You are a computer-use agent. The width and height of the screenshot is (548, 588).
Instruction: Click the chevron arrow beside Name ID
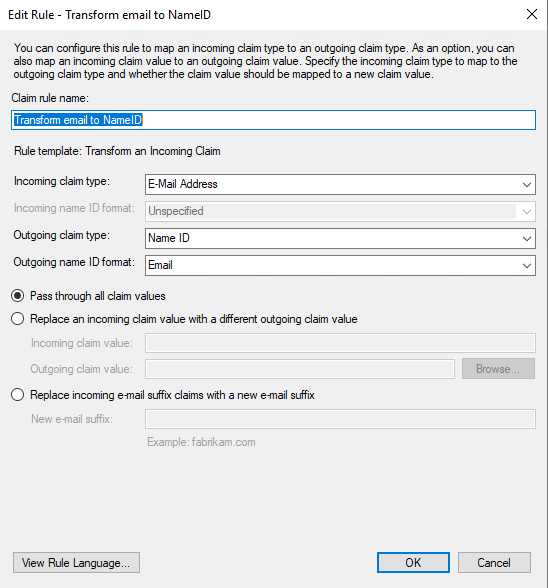point(527,238)
